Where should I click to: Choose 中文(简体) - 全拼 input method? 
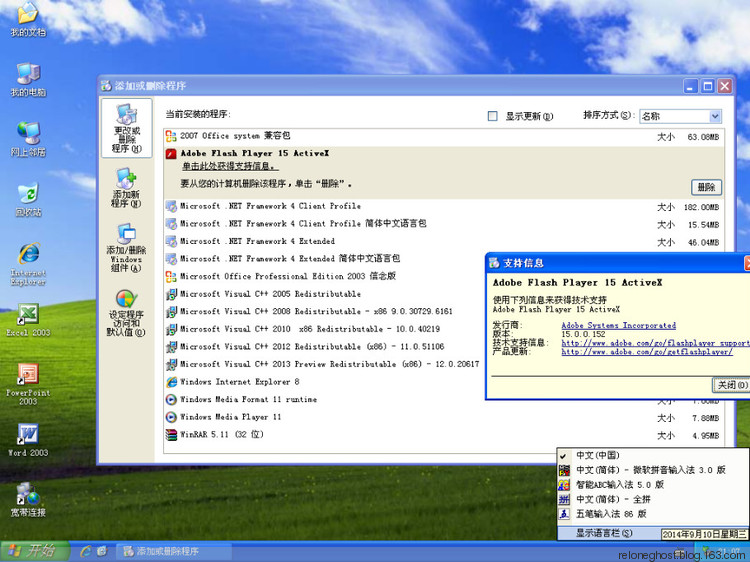pos(653,499)
